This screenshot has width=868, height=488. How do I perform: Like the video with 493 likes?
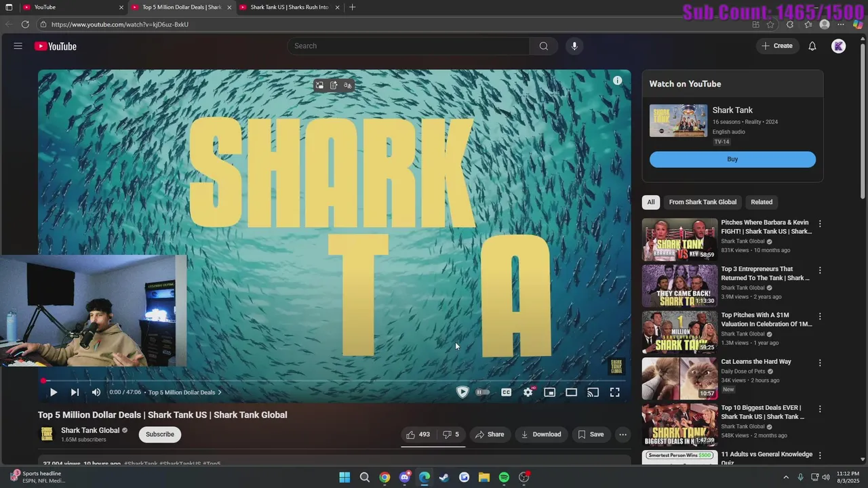(x=418, y=434)
